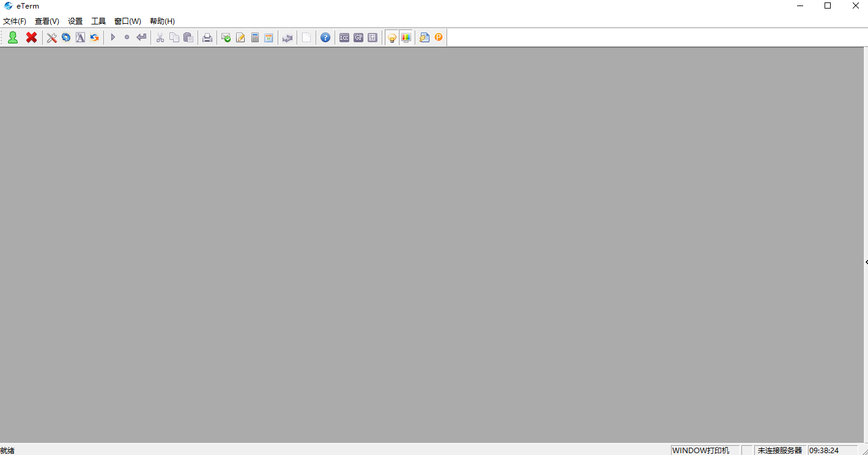868x455 pixels.
Task: Click the orange P circle icon
Action: (x=439, y=38)
